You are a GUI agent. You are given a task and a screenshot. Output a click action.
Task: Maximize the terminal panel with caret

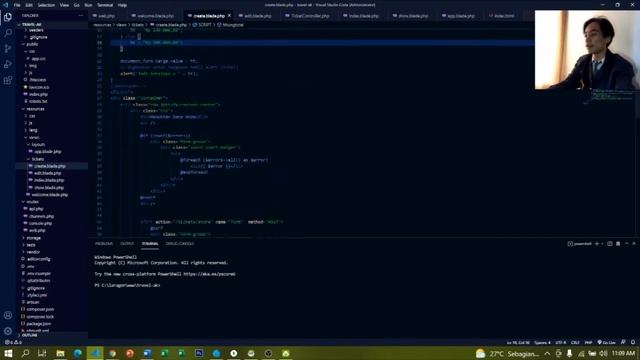click(x=626, y=244)
